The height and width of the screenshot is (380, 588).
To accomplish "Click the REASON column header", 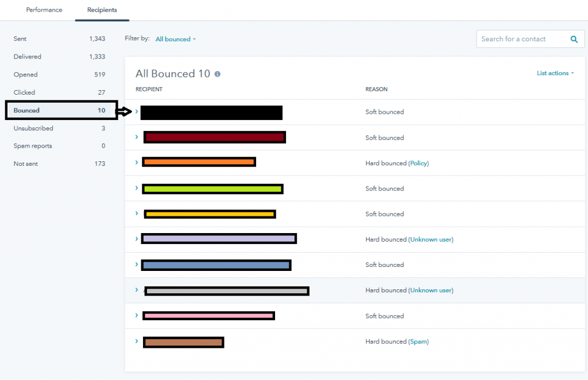I will point(377,89).
